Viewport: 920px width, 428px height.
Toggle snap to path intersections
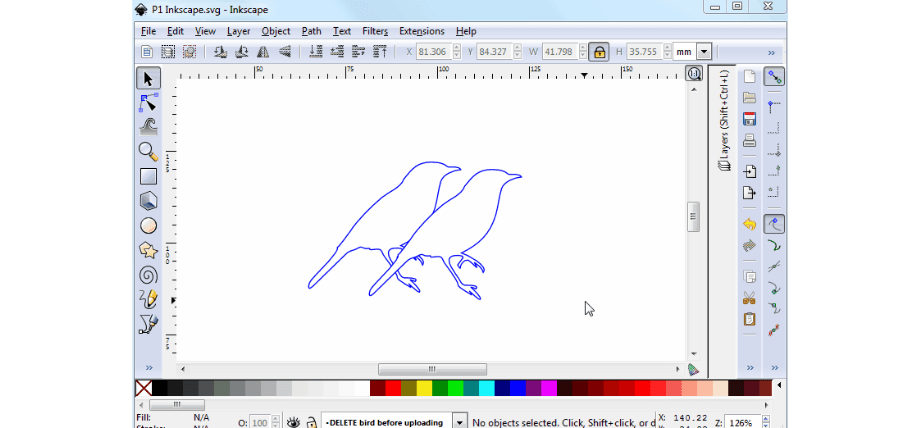[774, 267]
